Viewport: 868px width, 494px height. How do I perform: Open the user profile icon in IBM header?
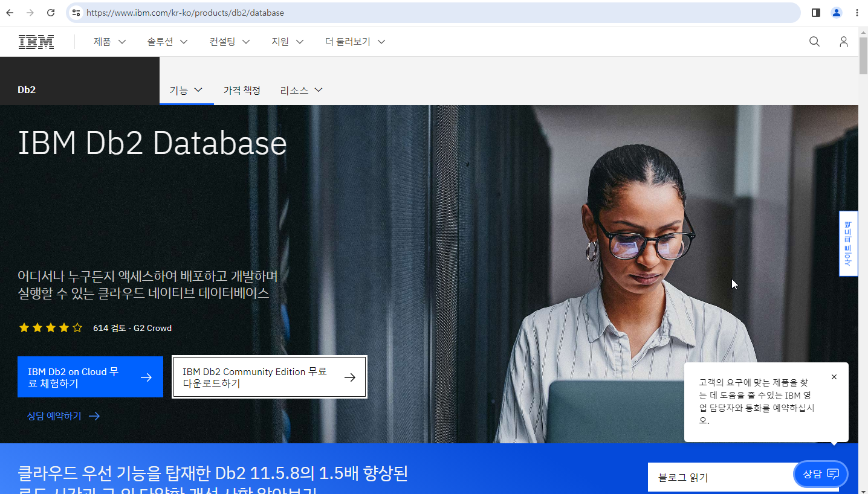pos(843,42)
